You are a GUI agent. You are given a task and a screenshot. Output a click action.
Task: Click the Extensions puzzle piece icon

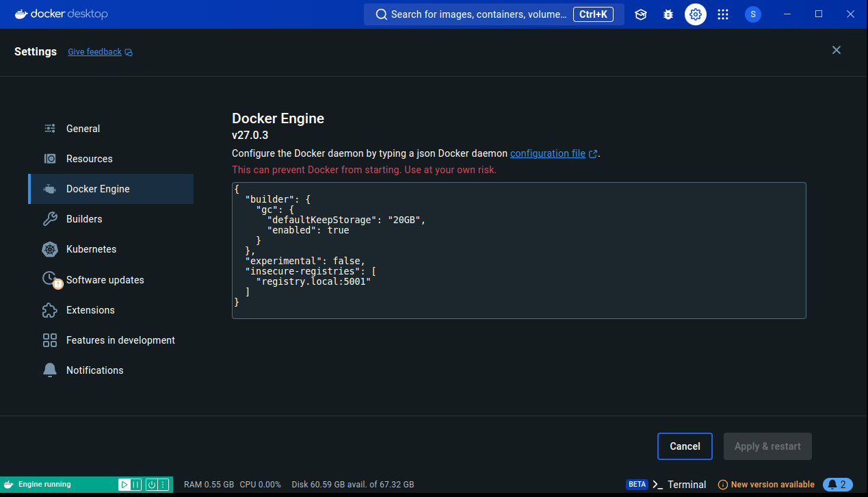click(50, 310)
